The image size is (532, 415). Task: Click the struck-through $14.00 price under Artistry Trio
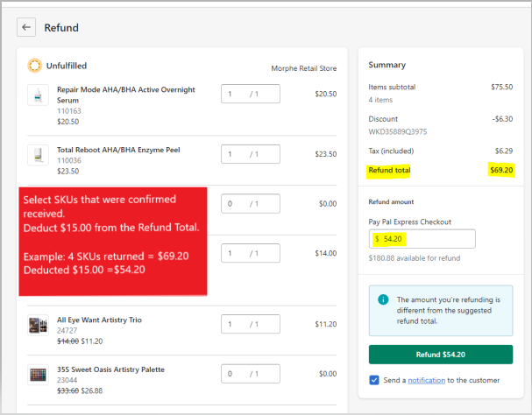coord(67,341)
